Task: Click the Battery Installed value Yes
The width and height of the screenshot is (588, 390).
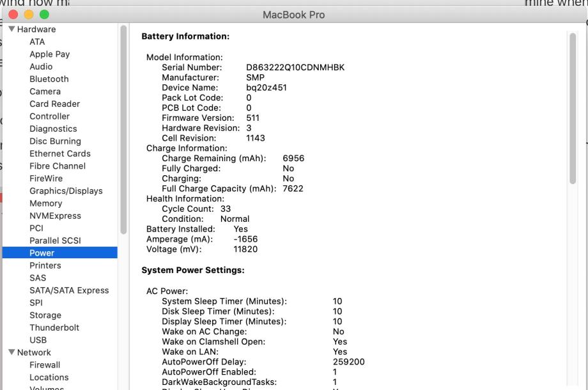Action: click(x=240, y=229)
